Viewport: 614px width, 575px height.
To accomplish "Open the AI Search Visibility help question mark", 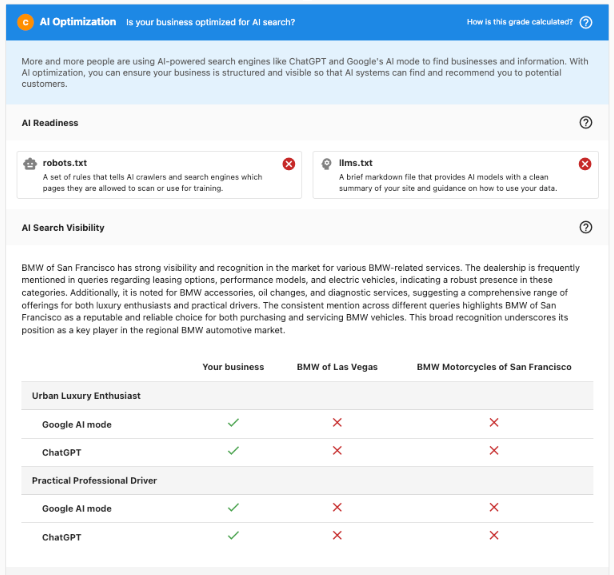I will 586,228.
